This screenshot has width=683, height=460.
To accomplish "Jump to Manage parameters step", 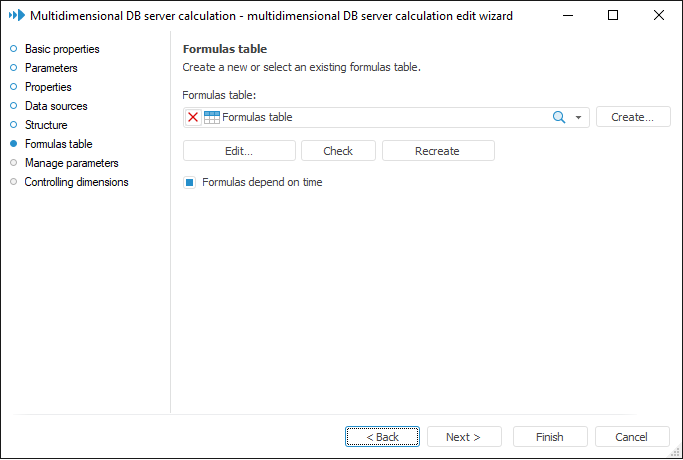I will (x=71, y=163).
